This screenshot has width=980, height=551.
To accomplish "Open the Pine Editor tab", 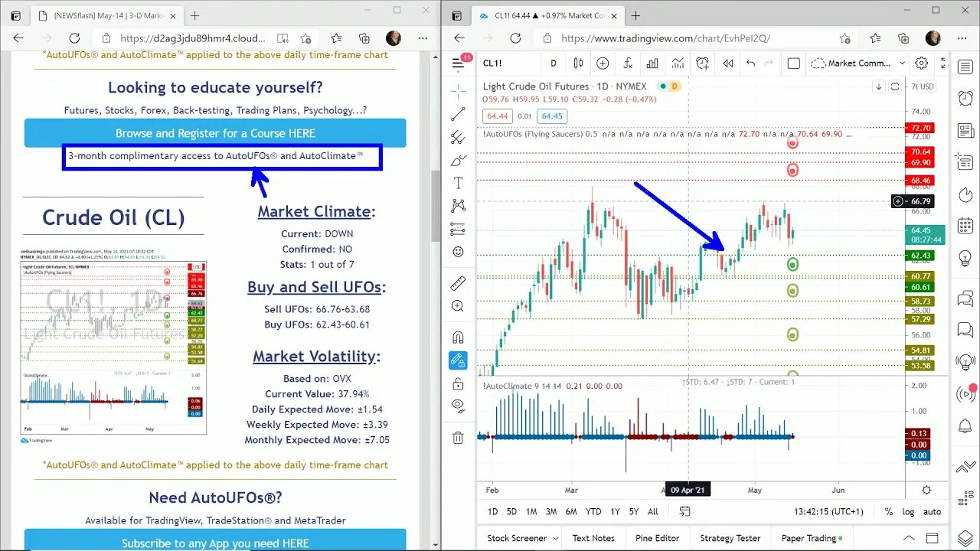I will (x=657, y=538).
